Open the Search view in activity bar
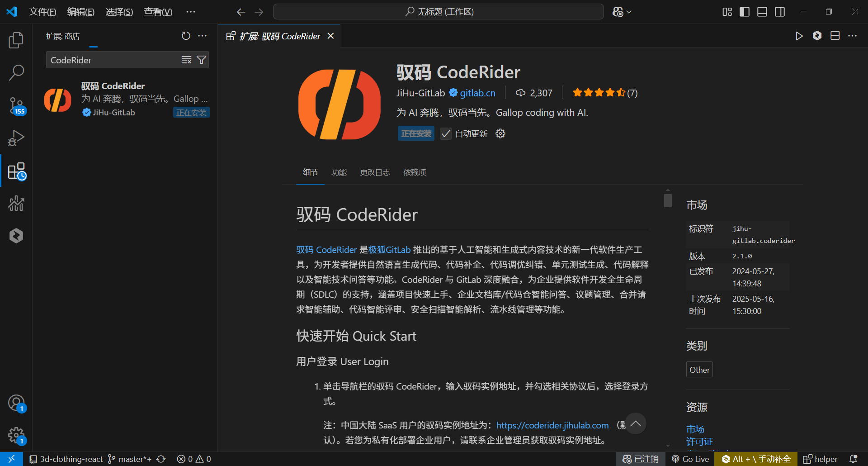This screenshot has width=868, height=466. 16,72
